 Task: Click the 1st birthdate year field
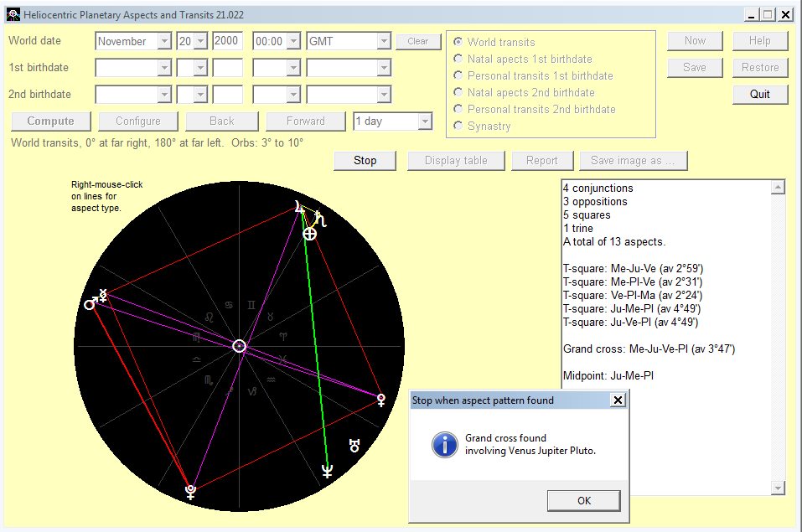point(227,68)
